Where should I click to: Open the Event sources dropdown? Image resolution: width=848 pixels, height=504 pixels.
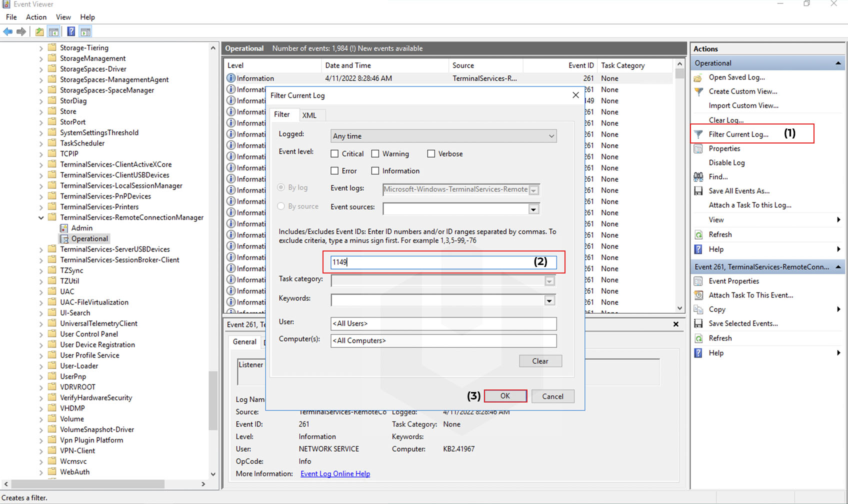[x=533, y=208]
